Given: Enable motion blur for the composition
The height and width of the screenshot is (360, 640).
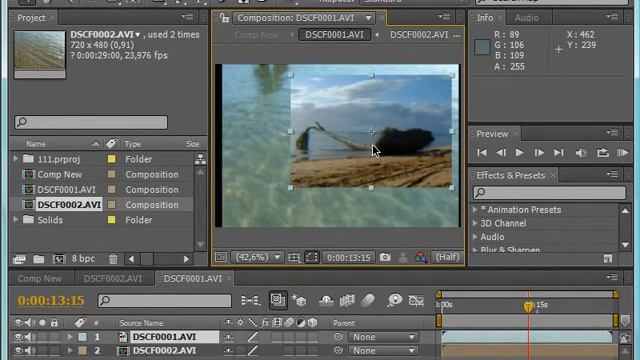Looking at the screenshot, I should coord(368,301).
